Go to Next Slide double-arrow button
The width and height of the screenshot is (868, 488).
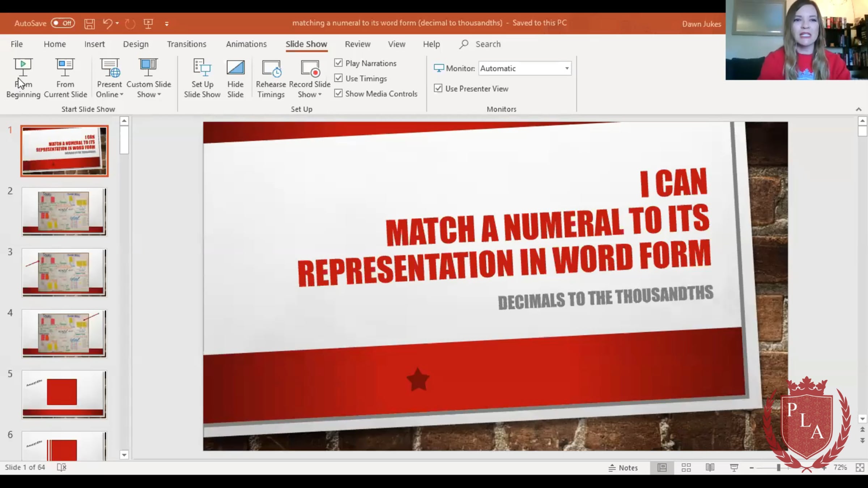pyautogui.click(x=863, y=441)
